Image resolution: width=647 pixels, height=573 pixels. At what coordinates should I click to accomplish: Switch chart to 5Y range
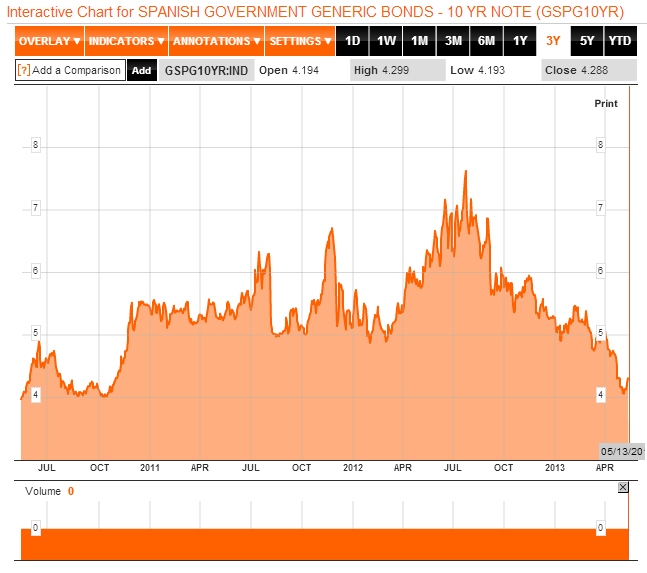coord(587,41)
